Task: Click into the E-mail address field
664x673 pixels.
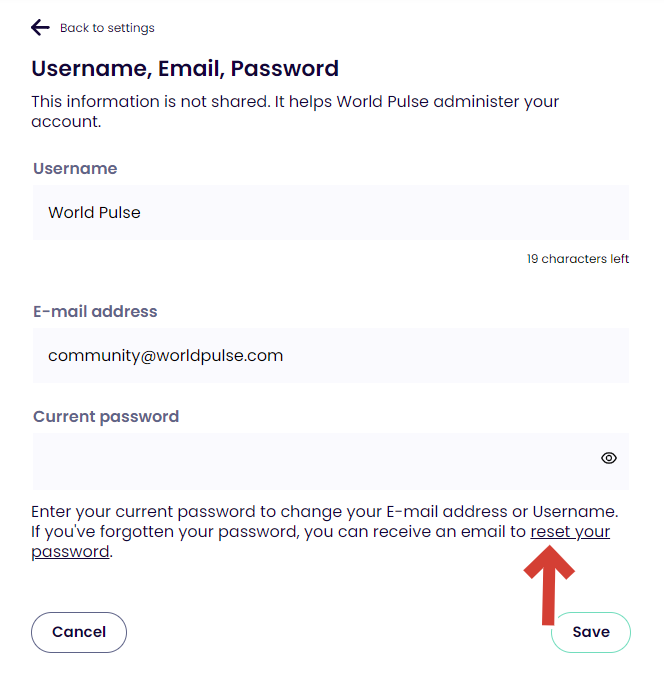Action: point(330,355)
